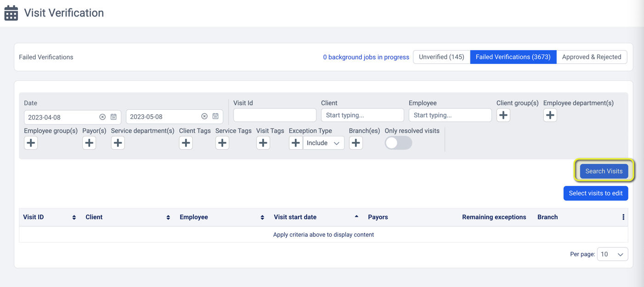The width and height of the screenshot is (644, 287).
Task: Click the Branch column header
Action: [x=548, y=217]
